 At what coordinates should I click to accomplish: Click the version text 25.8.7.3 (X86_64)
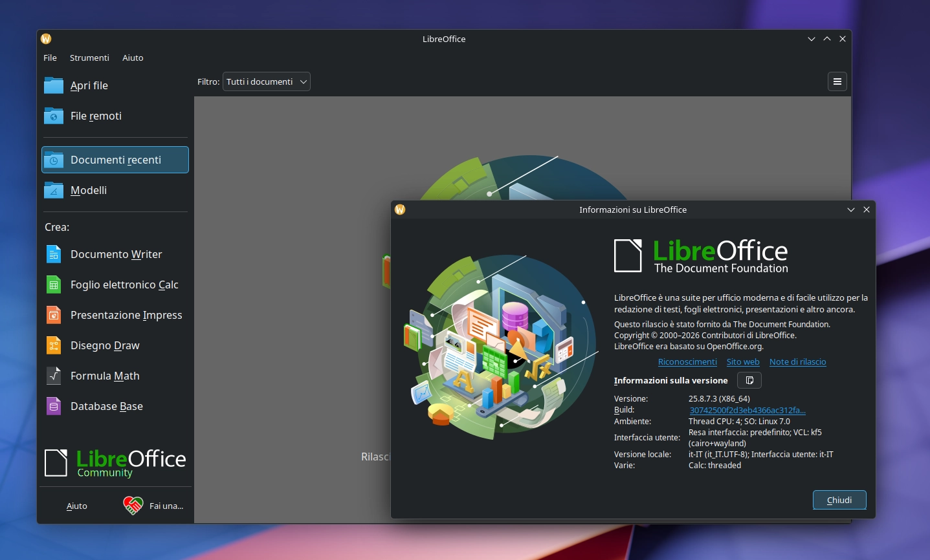click(719, 399)
